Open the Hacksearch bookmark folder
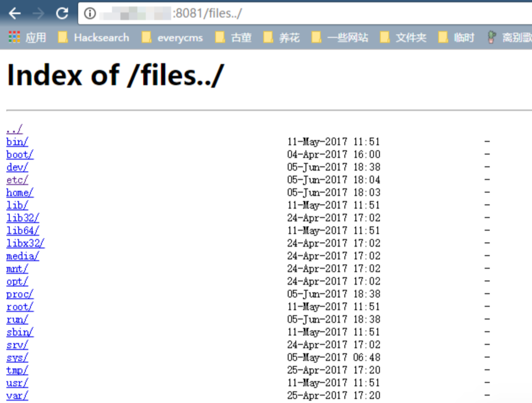This screenshot has width=532, height=403. tap(93, 38)
